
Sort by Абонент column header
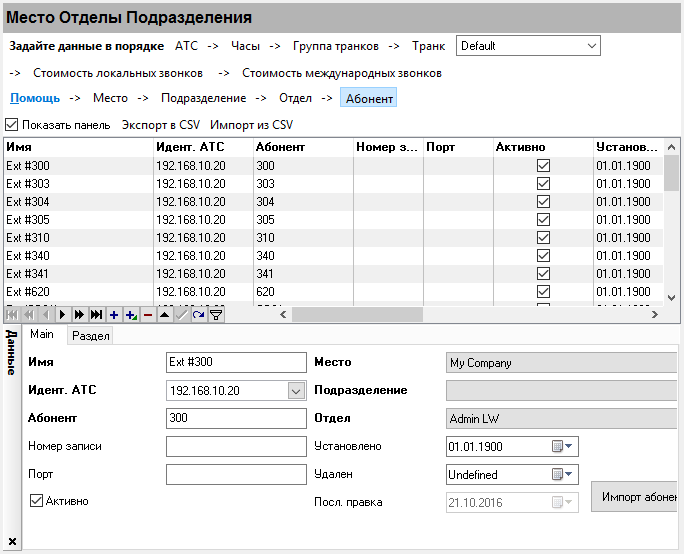(303, 147)
